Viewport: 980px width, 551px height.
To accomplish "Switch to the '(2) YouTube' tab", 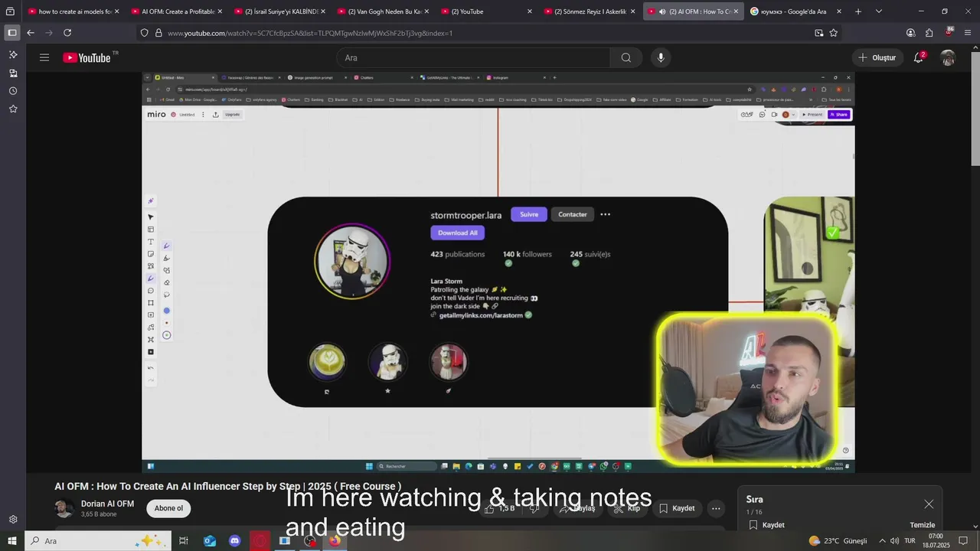I will pyautogui.click(x=486, y=11).
